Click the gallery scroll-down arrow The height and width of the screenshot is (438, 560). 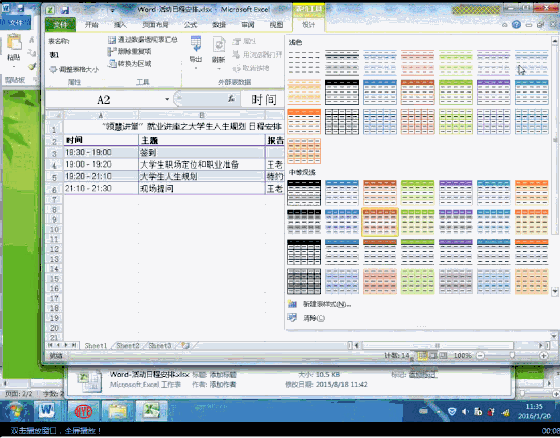coord(555,292)
